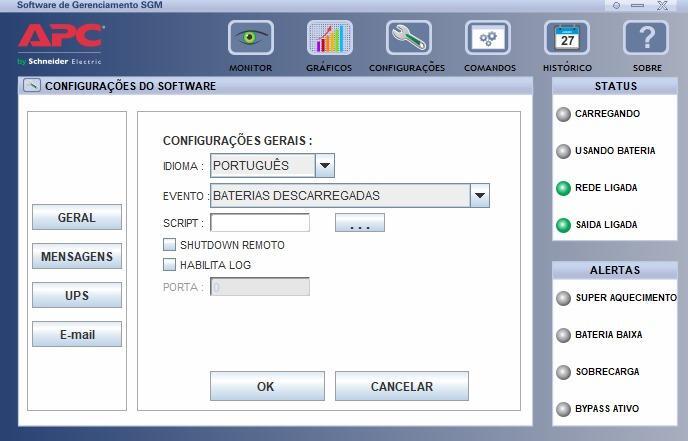Click the Saida Ligada green indicator
Image resolution: width=688 pixels, height=441 pixels.
[x=563, y=225]
